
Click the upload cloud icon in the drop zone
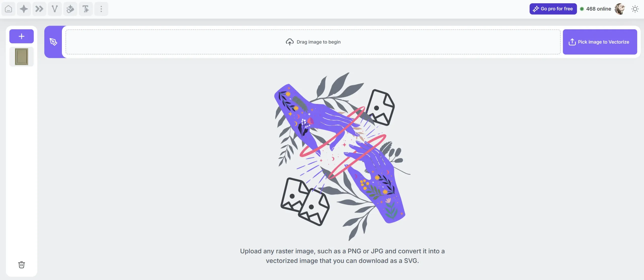(290, 42)
